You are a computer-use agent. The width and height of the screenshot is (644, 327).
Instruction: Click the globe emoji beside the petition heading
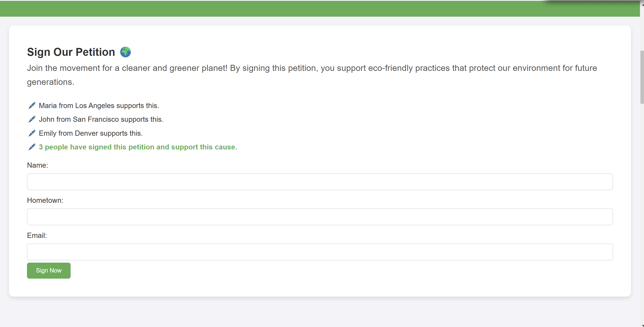tap(125, 52)
